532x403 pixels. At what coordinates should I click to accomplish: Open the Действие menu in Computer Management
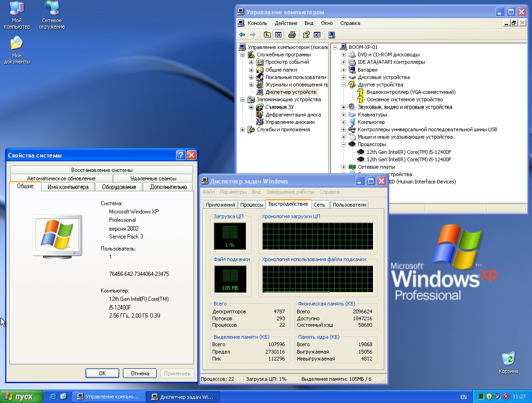[x=286, y=23]
